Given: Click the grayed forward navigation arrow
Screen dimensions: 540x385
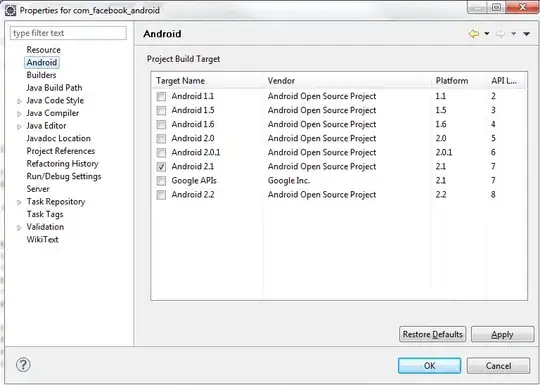Looking at the screenshot, I should 501,34.
